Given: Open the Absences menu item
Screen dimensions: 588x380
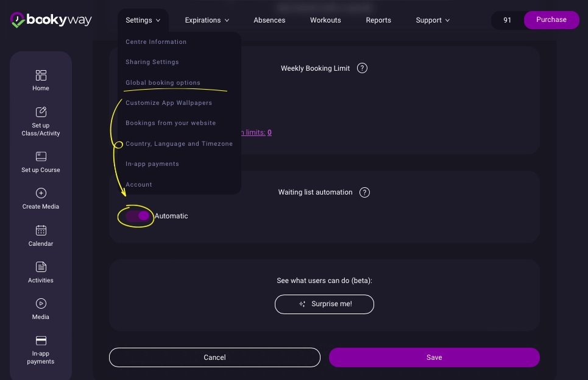Looking at the screenshot, I should pos(269,20).
